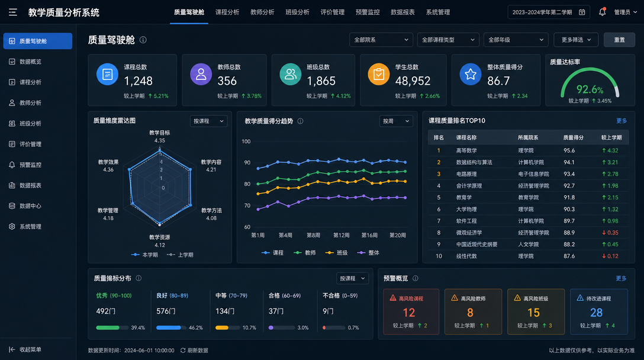644x360 pixels.
Task: Open the 全部课程类型 dropdown
Action: (448, 40)
